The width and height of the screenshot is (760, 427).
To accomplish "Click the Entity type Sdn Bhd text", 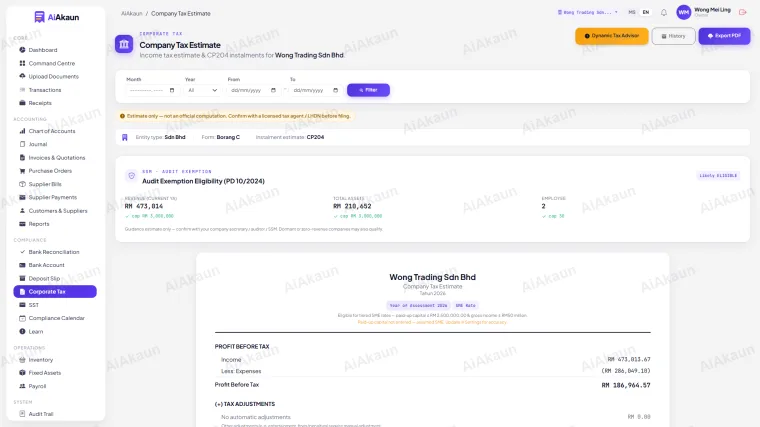I will 160,138.
